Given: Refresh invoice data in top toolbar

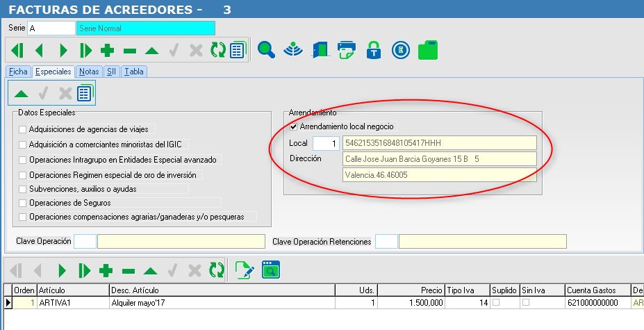Looking at the screenshot, I should pyautogui.click(x=218, y=51).
